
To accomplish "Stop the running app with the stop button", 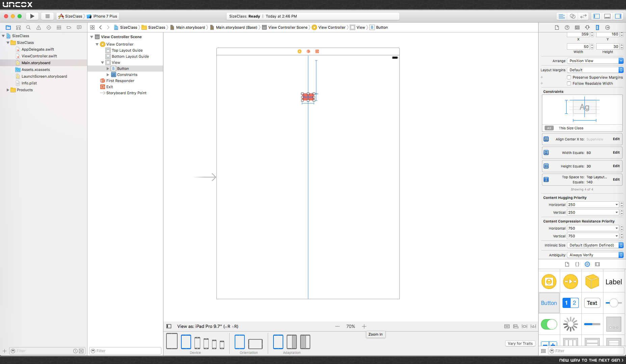I will tap(48, 16).
